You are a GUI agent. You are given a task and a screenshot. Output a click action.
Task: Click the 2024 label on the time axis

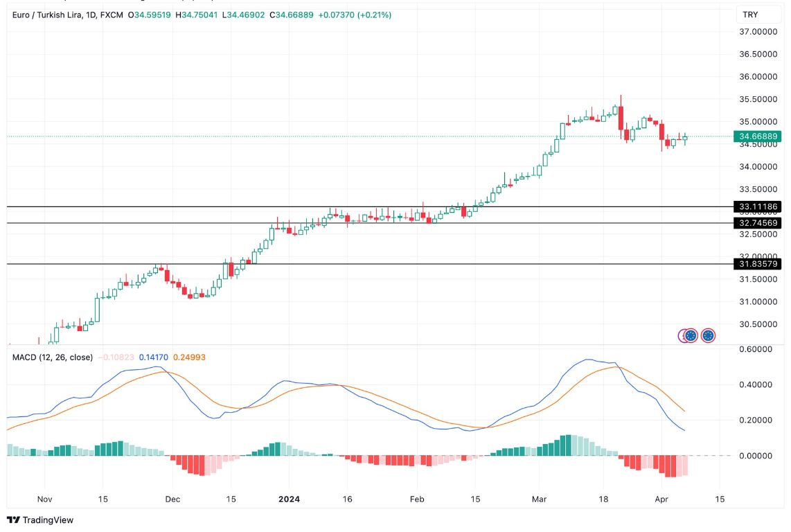289,499
